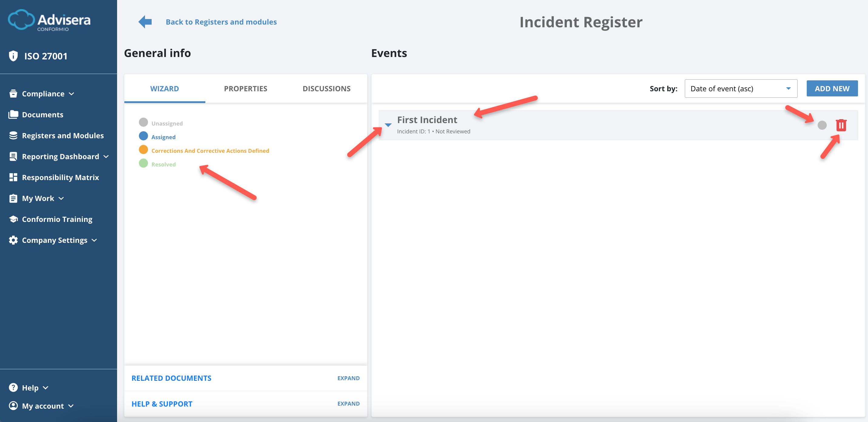
Task: Click the Documents folder icon in sidebar
Action: pos(13,115)
